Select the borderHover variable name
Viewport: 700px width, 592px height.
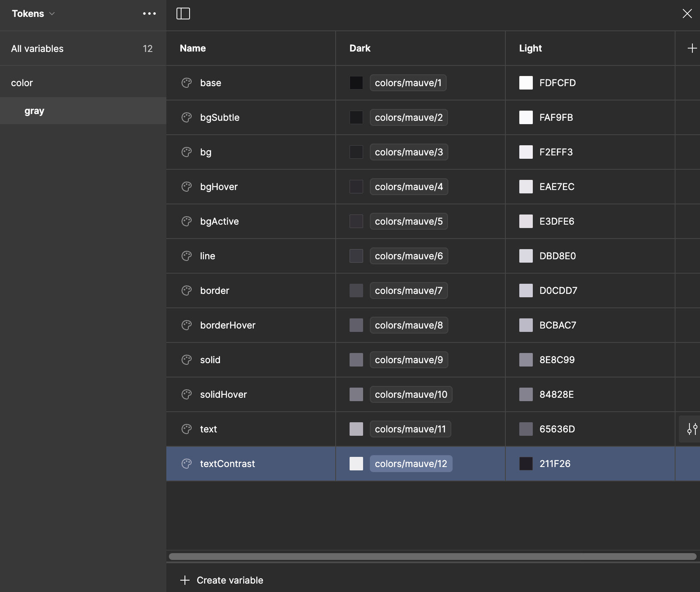228,325
